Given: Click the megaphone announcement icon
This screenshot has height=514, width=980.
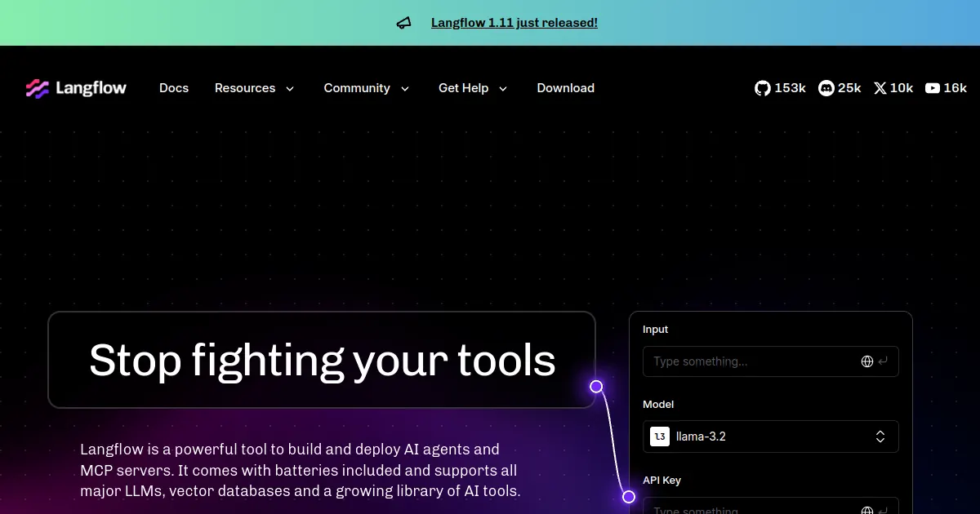Looking at the screenshot, I should (403, 23).
